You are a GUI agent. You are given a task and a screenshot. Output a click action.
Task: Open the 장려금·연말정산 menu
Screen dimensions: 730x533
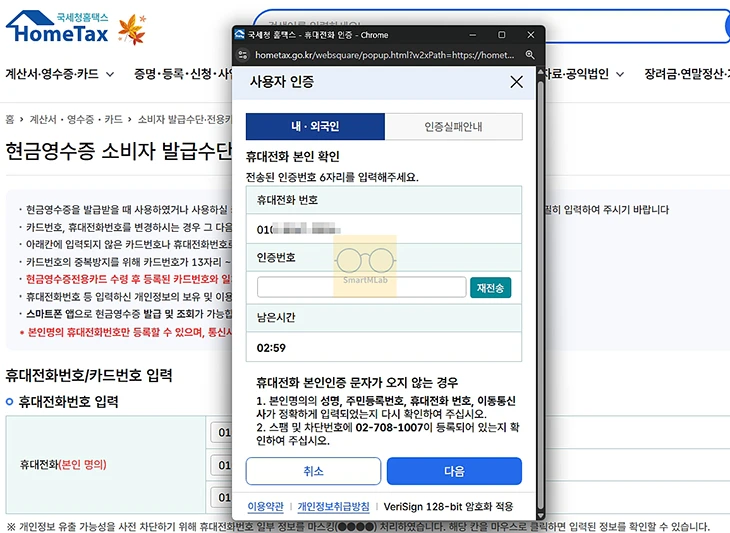point(687,74)
